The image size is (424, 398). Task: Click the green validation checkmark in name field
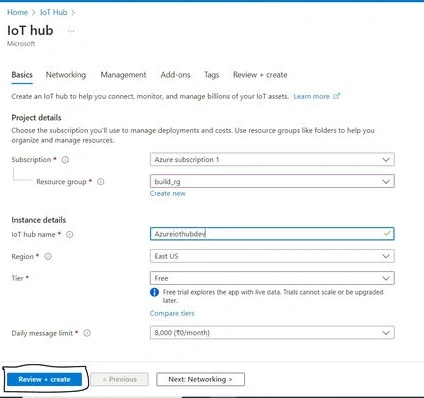(387, 234)
